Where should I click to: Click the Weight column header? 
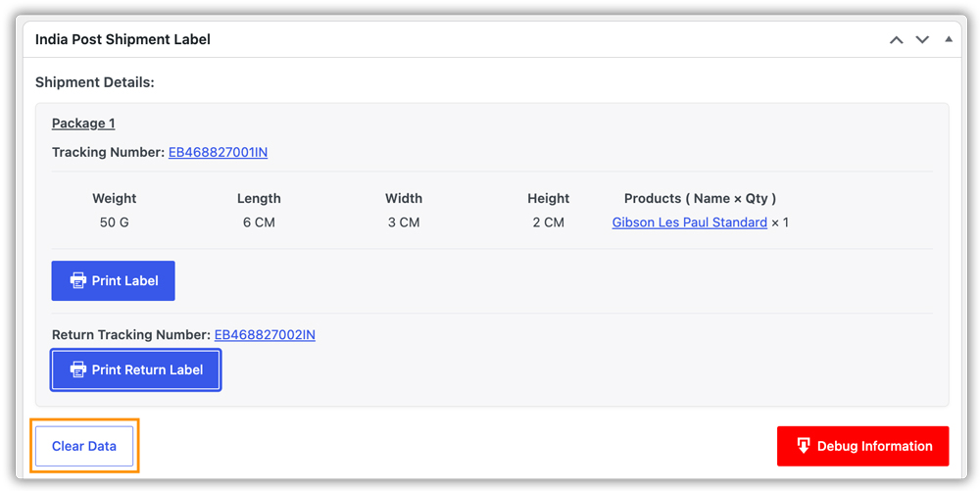pyautogui.click(x=115, y=199)
